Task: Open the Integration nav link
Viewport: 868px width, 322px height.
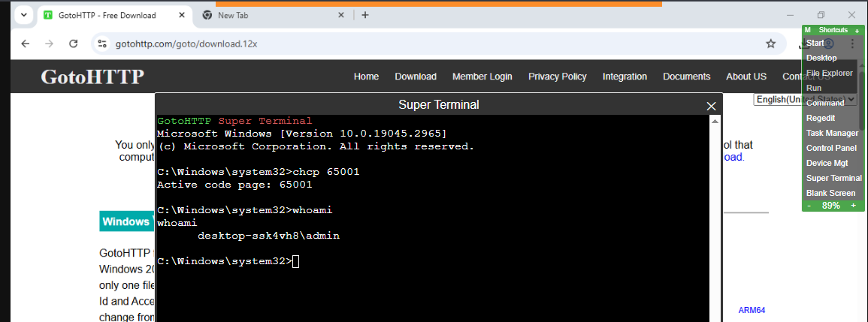Action: 625,77
